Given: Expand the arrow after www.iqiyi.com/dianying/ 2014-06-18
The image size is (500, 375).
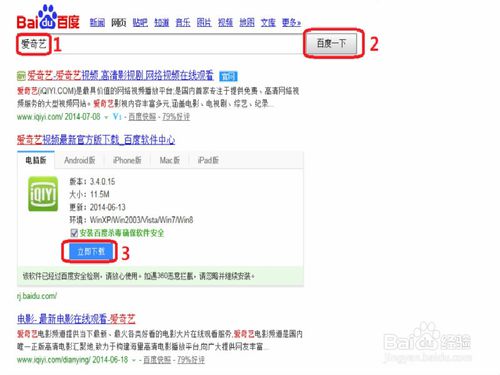Looking at the screenshot, I should pos(134,360).
